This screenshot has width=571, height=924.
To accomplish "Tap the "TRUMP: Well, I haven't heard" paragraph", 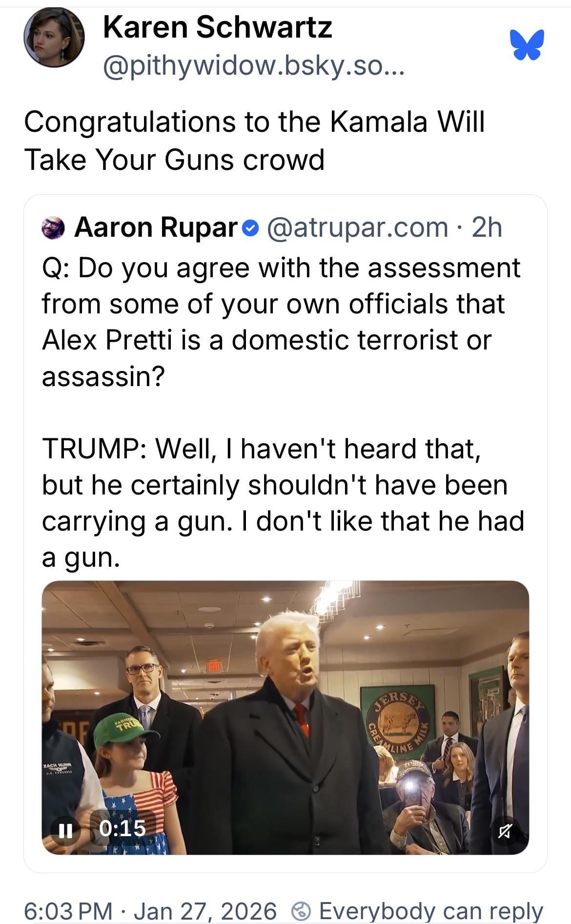I will (283, 503).
